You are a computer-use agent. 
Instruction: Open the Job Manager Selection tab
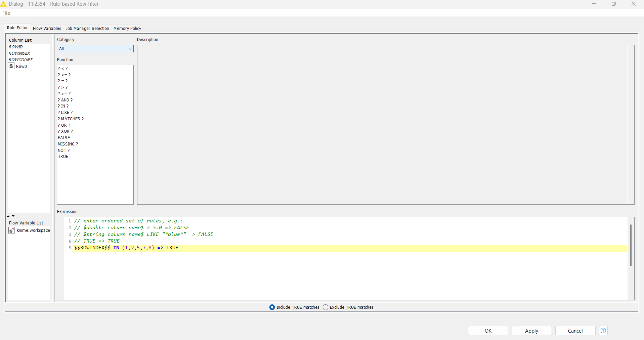(x=87, y=29)
